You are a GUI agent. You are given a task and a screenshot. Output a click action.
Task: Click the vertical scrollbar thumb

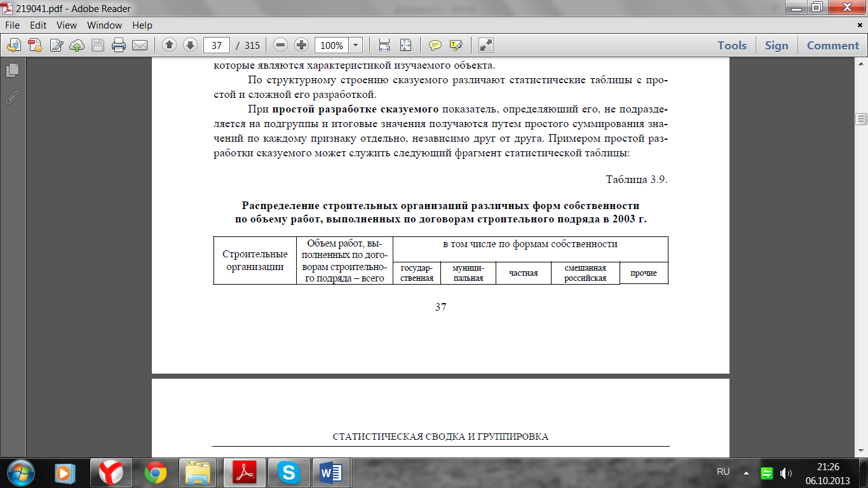point(862,119)
